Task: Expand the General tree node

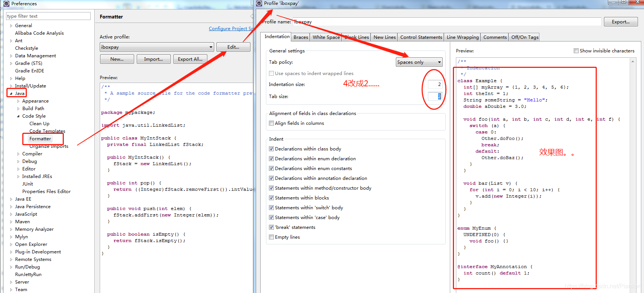Action: pyautogui.click(x=11, y=26)
